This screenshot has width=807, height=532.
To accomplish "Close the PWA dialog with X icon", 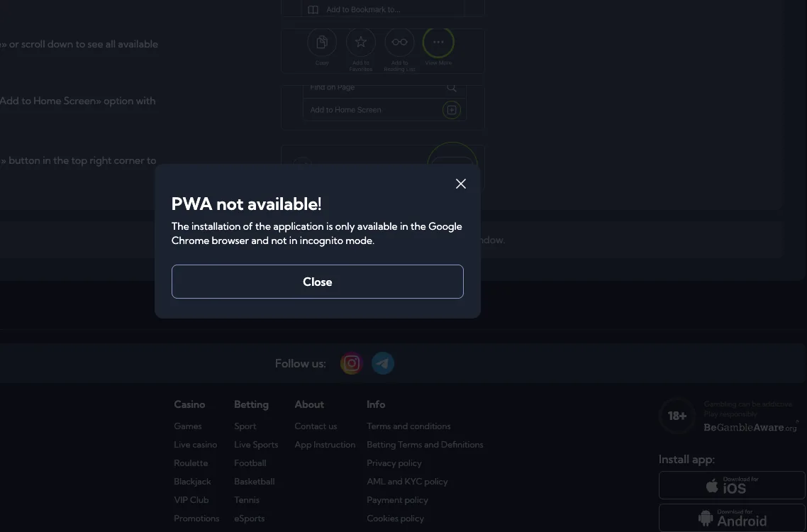I will pyautogui.click(x=461, y=184).
